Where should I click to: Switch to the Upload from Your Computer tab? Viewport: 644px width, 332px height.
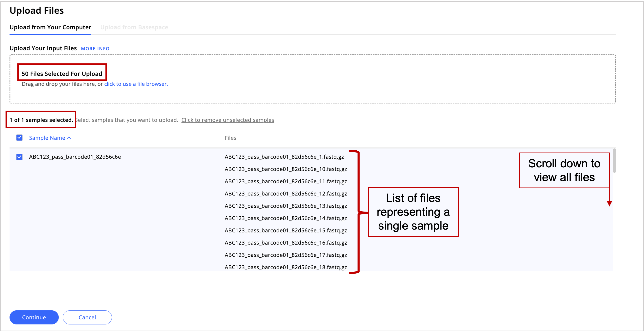click(x=50, y=27)
